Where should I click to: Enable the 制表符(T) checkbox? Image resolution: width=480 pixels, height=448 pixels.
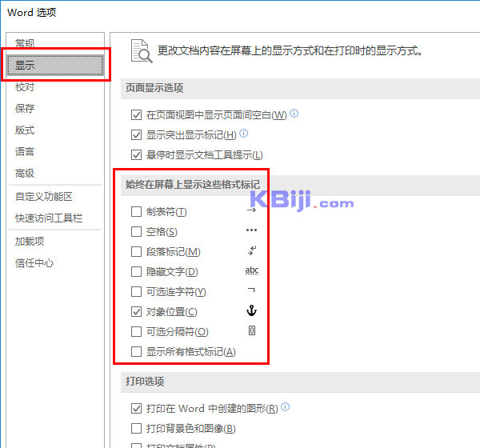[136, 211]
